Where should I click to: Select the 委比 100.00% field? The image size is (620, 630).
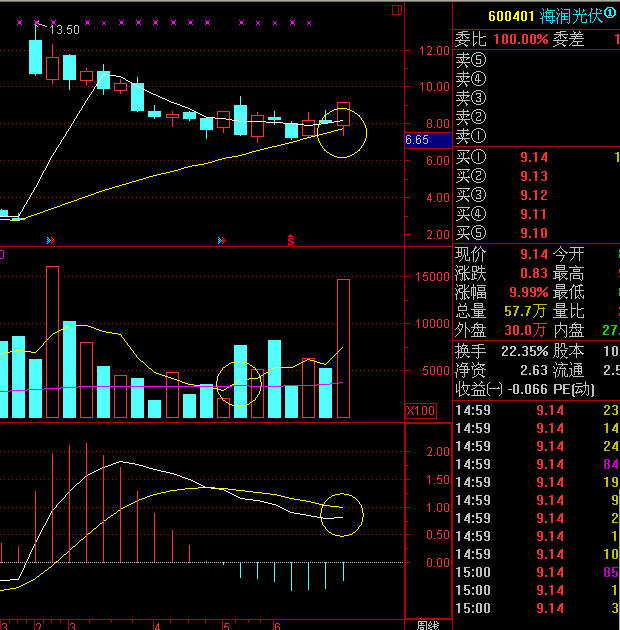point(501,39)
